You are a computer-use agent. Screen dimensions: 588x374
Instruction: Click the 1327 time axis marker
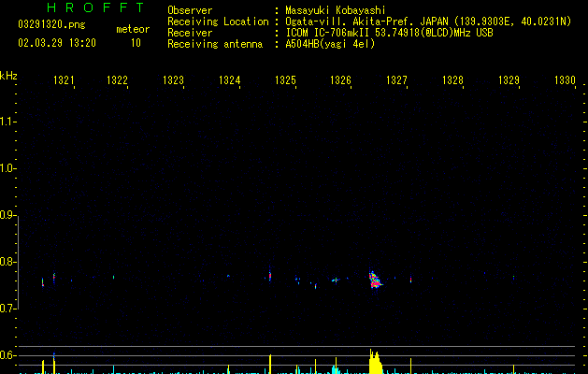click(396, 80)
